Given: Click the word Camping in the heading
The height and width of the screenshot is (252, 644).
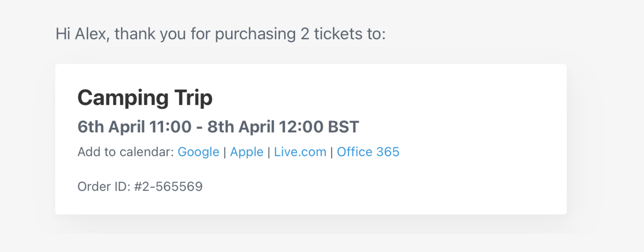Looking at the screenshot, I should (123, 98).
